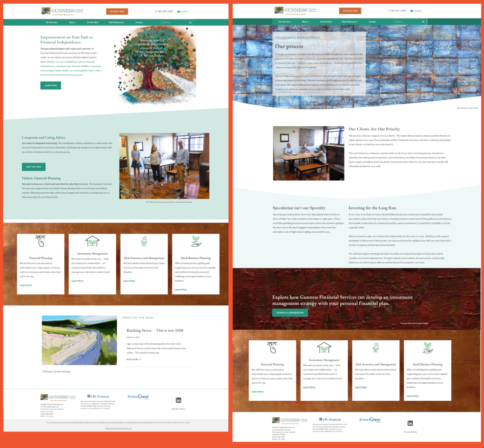Screen dimensions: 484x448
Task: Click Learn More under Small Business Planning, right
Action: pos(412,396)
